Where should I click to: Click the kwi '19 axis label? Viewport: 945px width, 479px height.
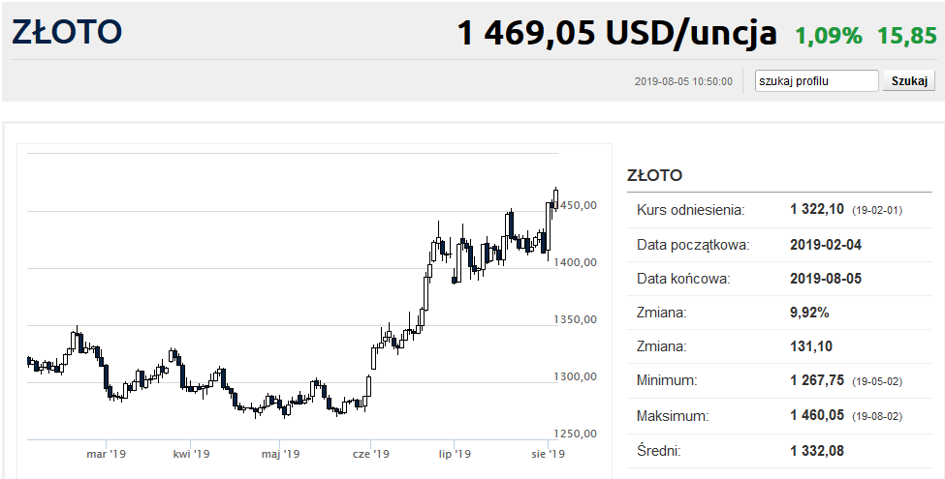(190, 454)
